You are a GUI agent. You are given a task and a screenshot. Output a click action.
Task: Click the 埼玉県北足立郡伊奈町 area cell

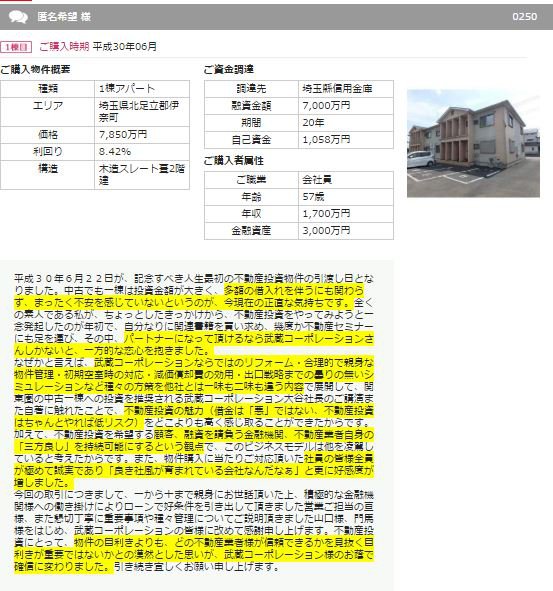point(142,112)
